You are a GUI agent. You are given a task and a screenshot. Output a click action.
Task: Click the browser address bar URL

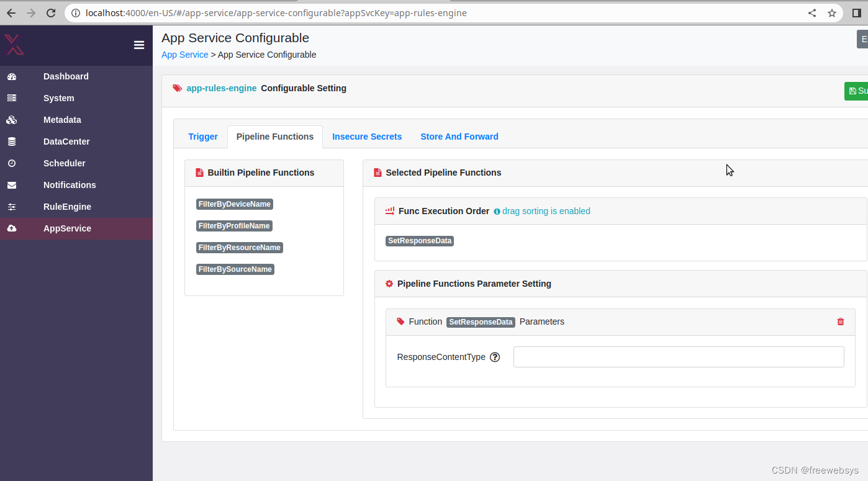pos(276,13)
